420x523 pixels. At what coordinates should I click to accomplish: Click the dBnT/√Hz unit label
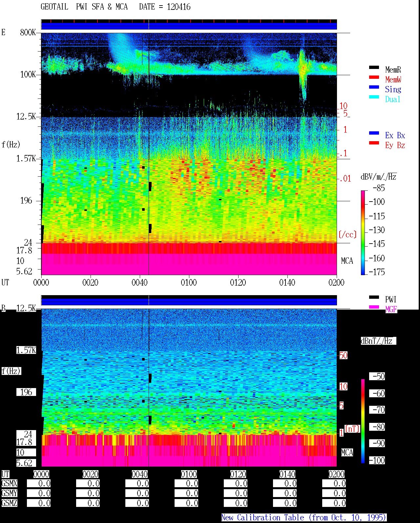click(378, 341)
